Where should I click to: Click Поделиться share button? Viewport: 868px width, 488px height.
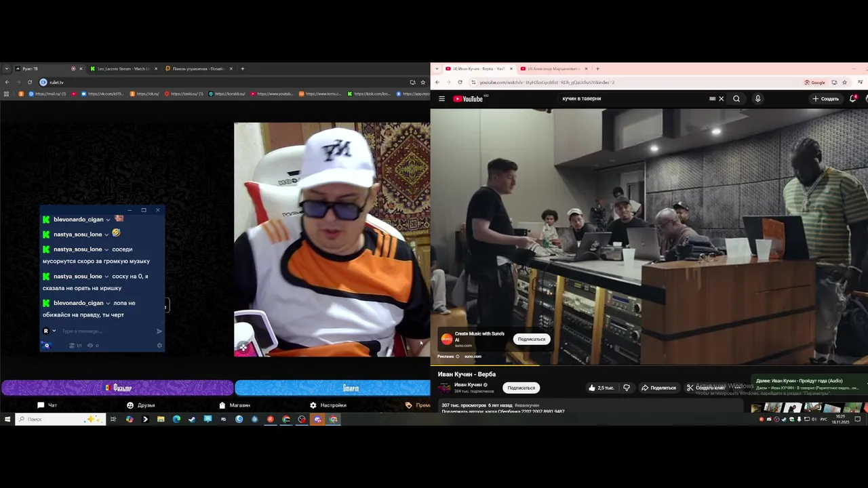click(x=659, y=388)
